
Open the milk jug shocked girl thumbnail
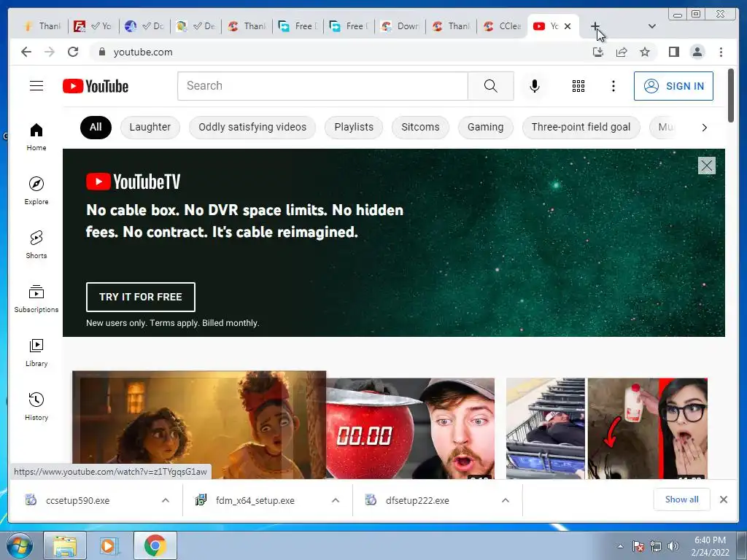pyautogui.click(x=648, y=428)
